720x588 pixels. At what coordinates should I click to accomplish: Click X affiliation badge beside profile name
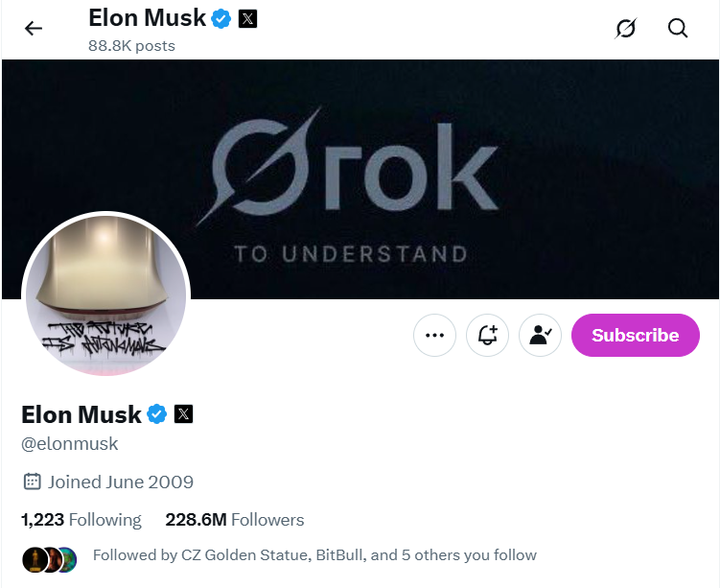[184, 414]
